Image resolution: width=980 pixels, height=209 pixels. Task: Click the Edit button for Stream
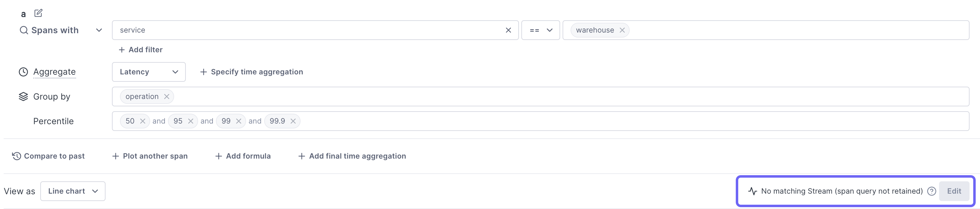pyautogui.click(x=954, y=191)
